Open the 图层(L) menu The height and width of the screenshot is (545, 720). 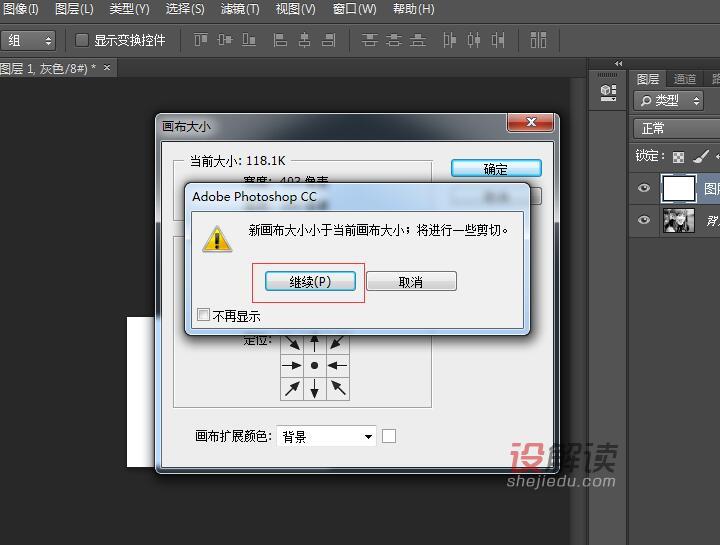coord(74,9)
